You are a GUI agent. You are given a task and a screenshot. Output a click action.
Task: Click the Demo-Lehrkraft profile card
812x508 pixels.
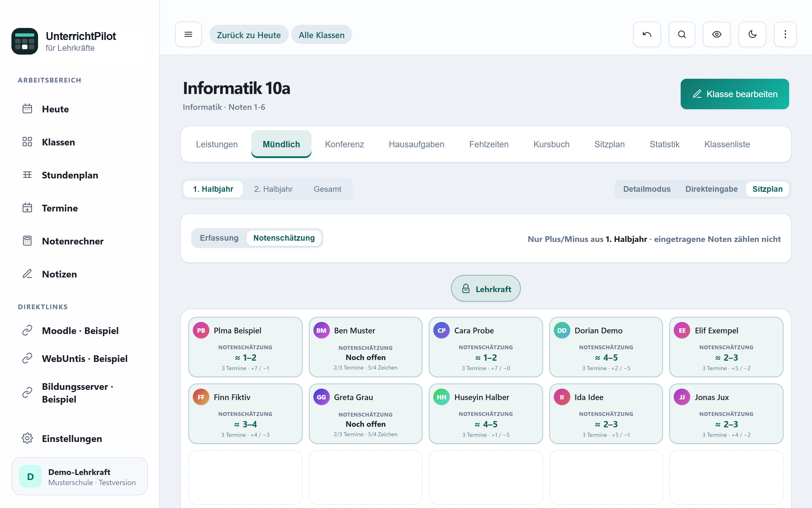(80, 477)
